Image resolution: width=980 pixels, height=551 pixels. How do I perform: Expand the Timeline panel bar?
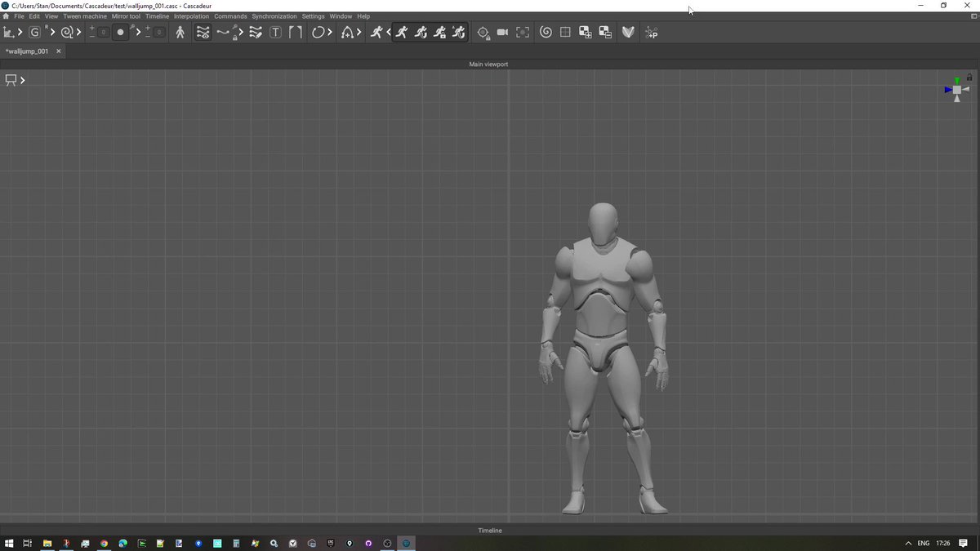(x=490, y=531)
